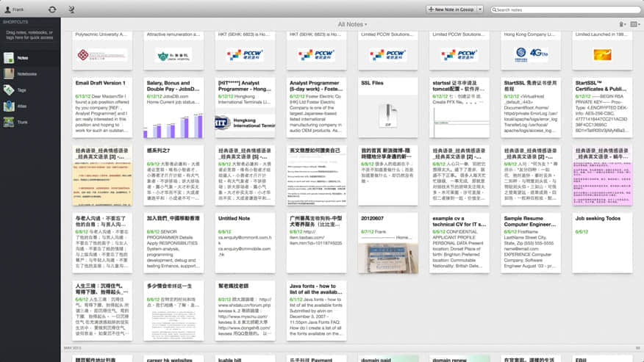Open Analyst Programmer (5-day work) Foster note
644x362 pixels.
(317, 107)
